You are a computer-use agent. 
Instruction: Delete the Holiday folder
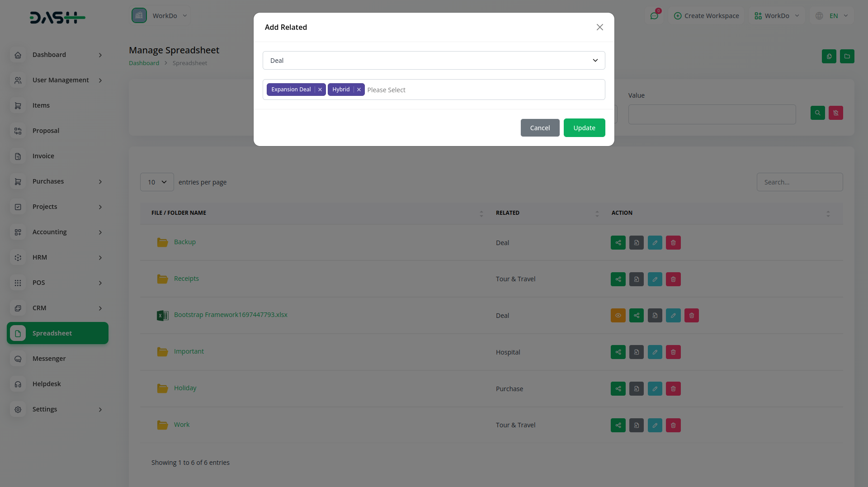(673, 389)
